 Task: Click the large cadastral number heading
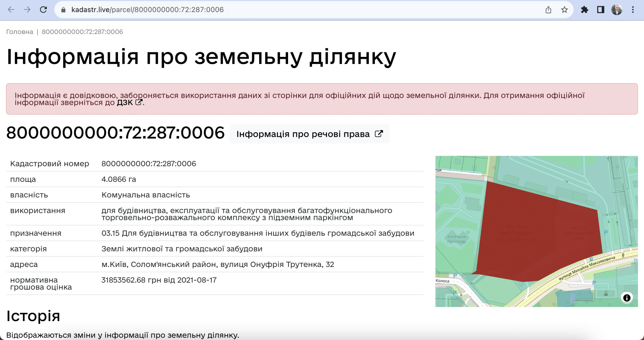(115, 133)
